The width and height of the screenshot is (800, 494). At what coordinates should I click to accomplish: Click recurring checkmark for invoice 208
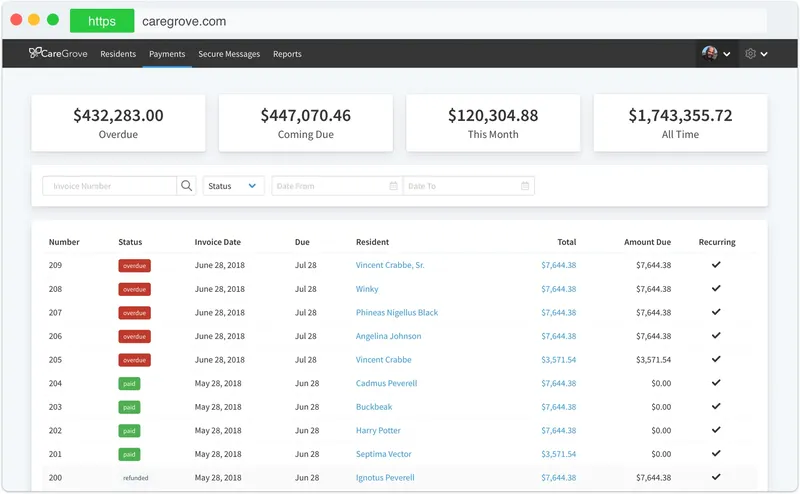click(716, 288)
